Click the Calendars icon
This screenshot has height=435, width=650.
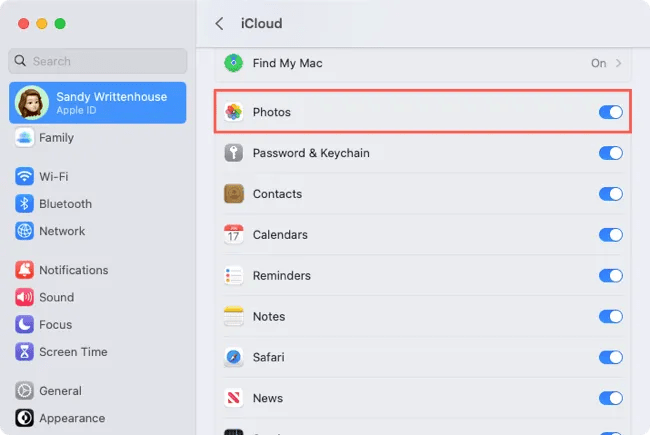tap(234, 235)
